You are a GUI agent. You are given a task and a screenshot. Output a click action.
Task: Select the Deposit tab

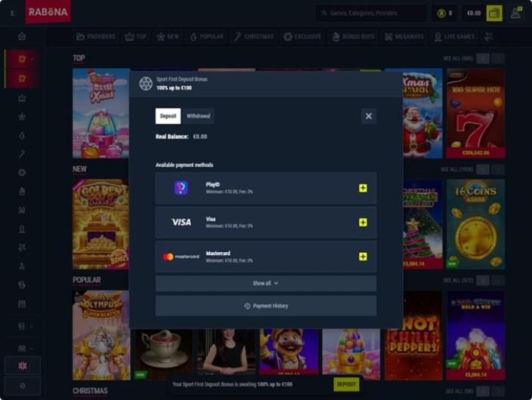coord(168,116)
